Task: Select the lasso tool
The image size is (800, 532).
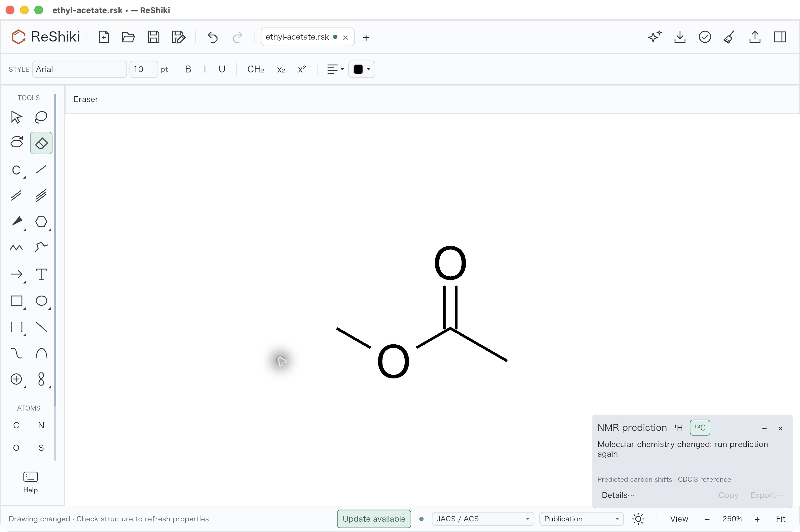Action: pyautogui.click(x=41, y=117)
